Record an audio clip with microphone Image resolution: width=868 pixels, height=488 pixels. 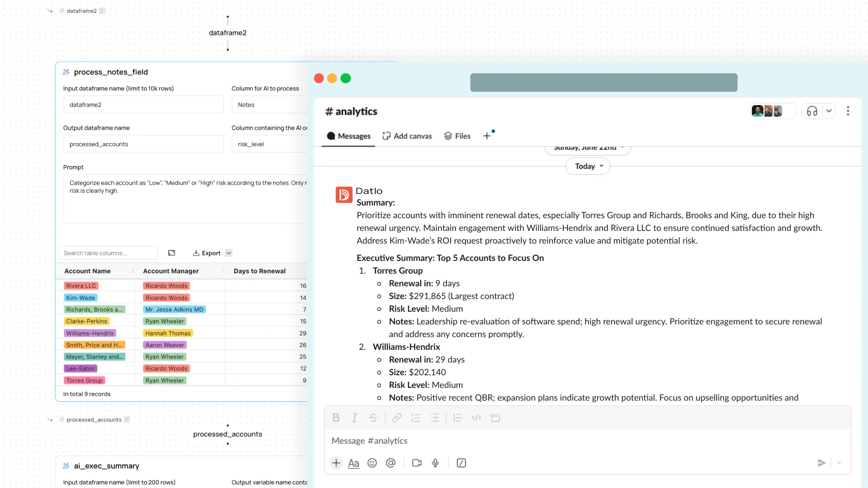tap(436, 463)
